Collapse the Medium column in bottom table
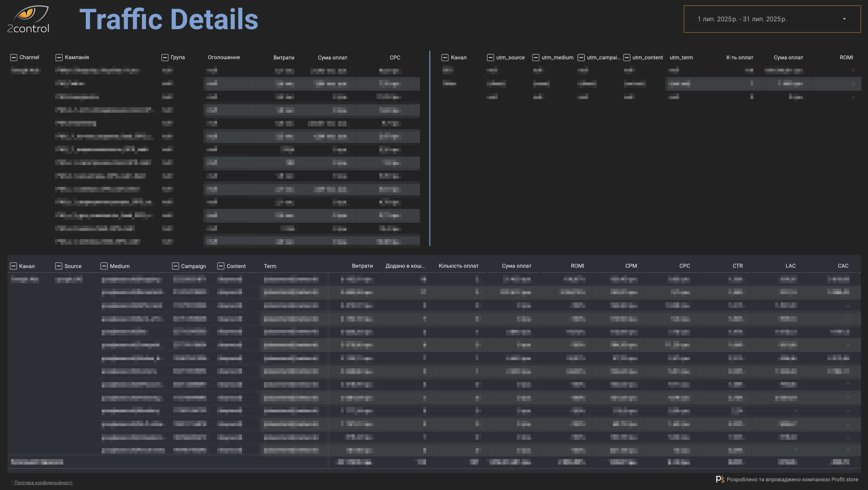Screen dimensions: 868x490 pyautogui.click(x=104, y=266)
